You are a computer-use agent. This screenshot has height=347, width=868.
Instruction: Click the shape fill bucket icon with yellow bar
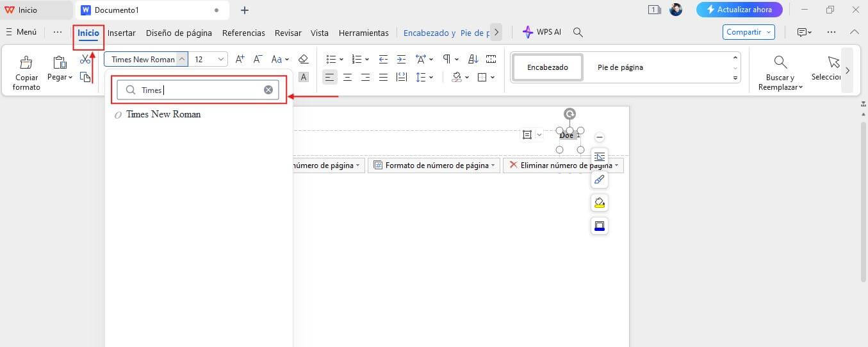point(600,203)
